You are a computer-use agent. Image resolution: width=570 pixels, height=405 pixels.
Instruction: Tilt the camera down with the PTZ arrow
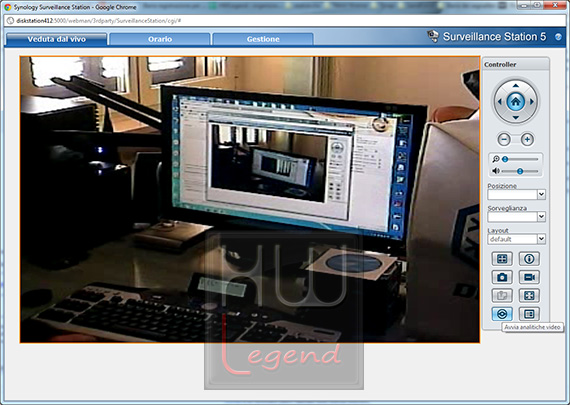pos(515,117)
